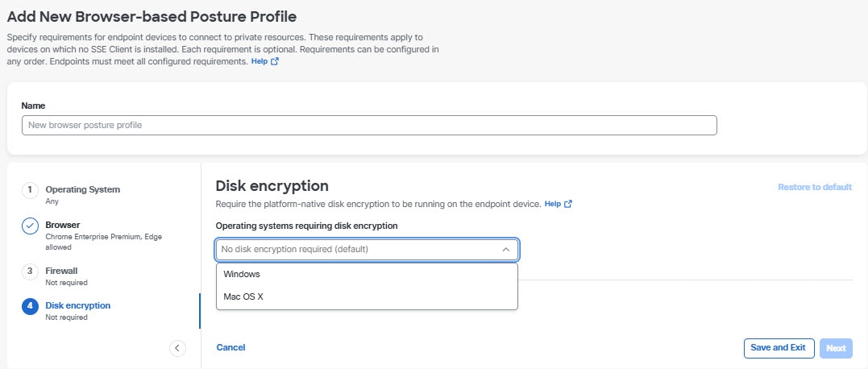Screen dimensions: 868x369
Task: Choose Mac OS X from the dropdown list
Action: (x=367, y=297)
